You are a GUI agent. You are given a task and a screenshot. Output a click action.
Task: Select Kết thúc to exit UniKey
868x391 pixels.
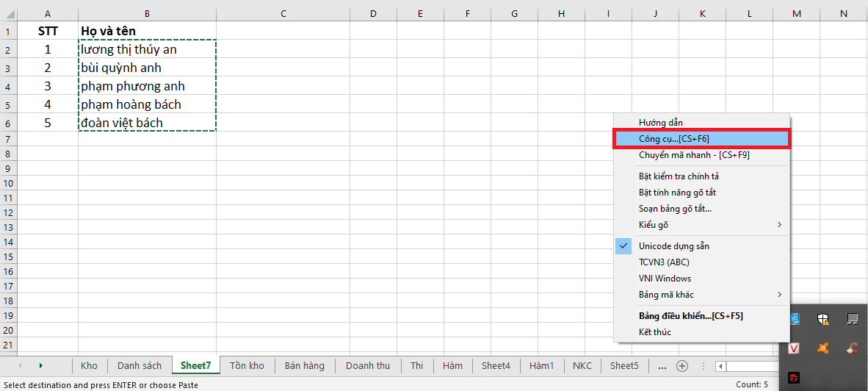click(x=654, y=332)
